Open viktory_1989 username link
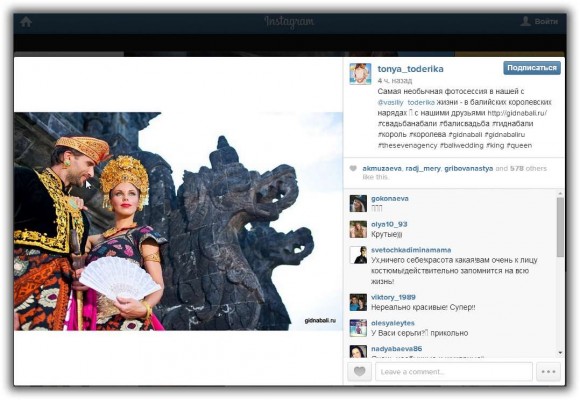580x400 pixels. point(393,298)
